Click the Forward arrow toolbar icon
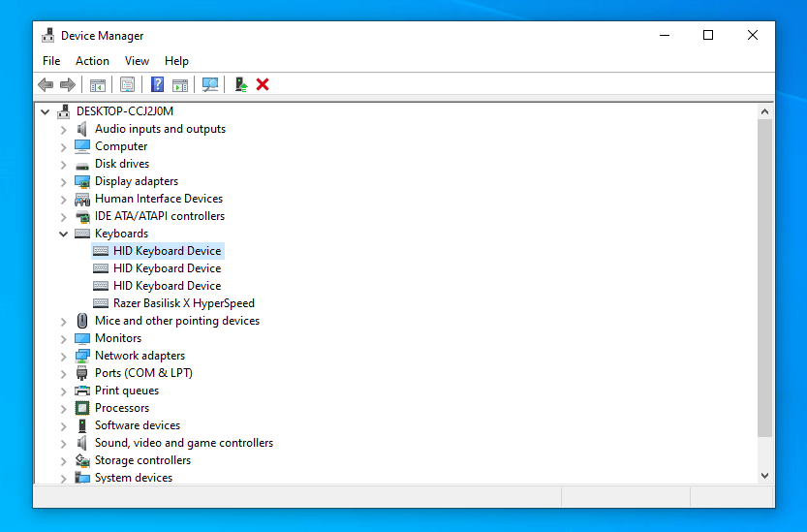This screenshot has width=807, height=532. pyautogui.click(x=68, y=84)
